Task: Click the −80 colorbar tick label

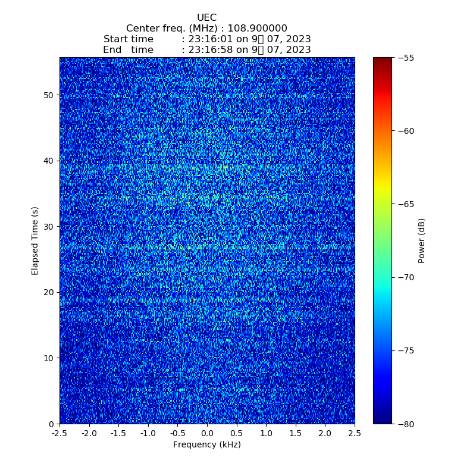Action: coord(406,424)
